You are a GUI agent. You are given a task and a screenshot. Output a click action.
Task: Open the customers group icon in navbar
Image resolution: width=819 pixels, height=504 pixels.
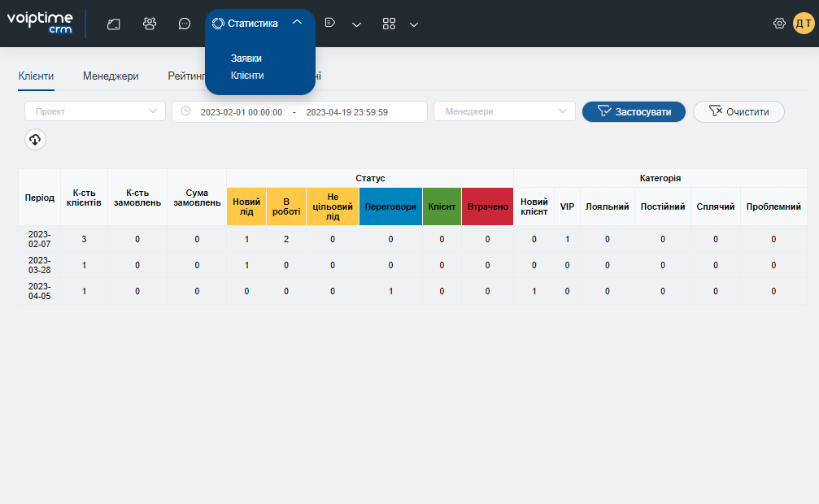(150, 24)
